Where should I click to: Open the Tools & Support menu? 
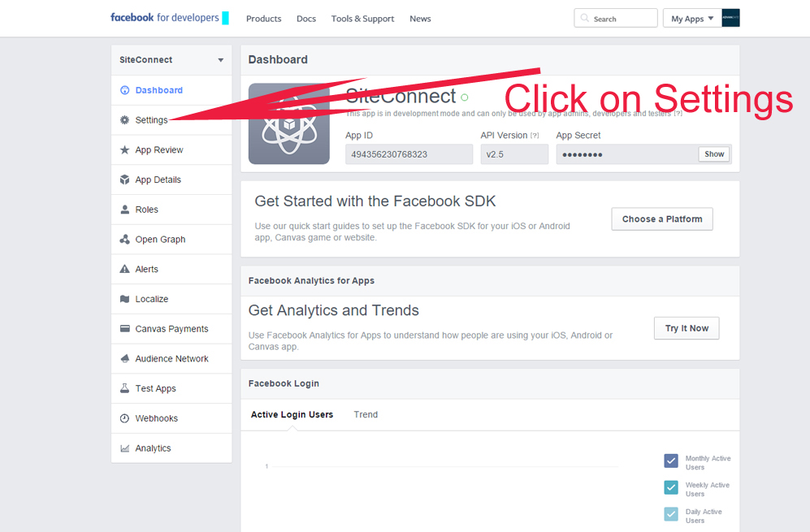tap(362, 19)
